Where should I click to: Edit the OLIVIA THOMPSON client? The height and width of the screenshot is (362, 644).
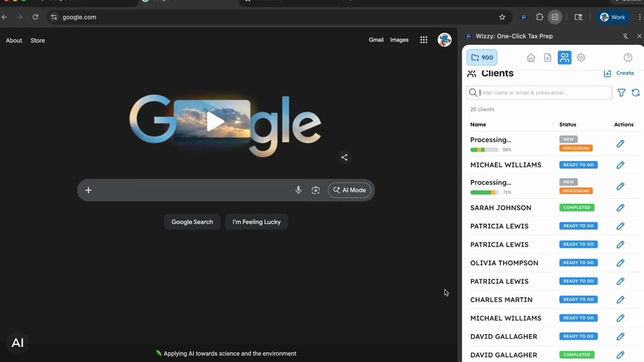pyautogui.click(x=620, y=263)
